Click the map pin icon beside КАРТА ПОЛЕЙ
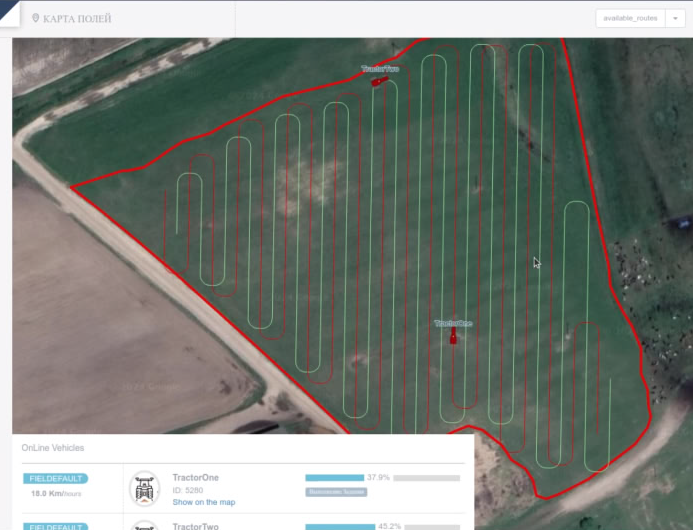This screenshot has height=530, width=693. pyautogui.click(x=35, y=18)
